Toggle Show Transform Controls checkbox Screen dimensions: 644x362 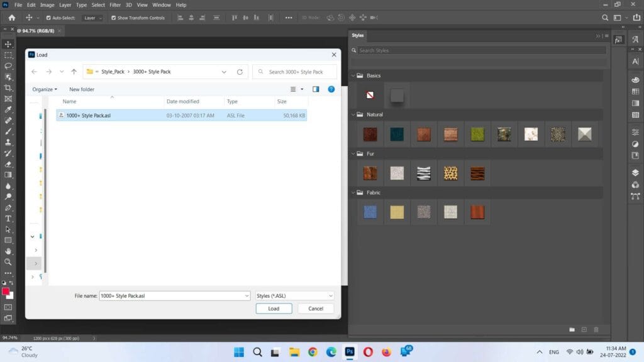(x=113, y=18)
